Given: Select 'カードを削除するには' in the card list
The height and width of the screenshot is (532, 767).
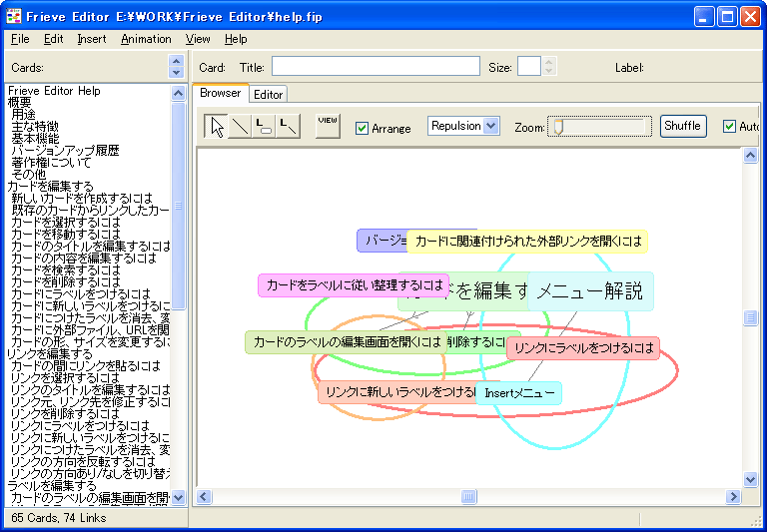Looking at the screenshot, I should tap(66, 282).
